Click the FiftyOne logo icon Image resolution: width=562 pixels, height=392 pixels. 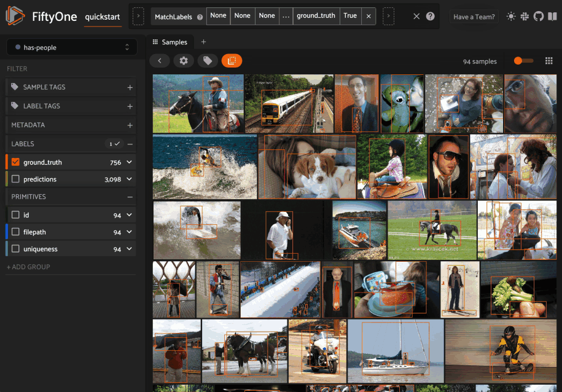click(15, 16)
